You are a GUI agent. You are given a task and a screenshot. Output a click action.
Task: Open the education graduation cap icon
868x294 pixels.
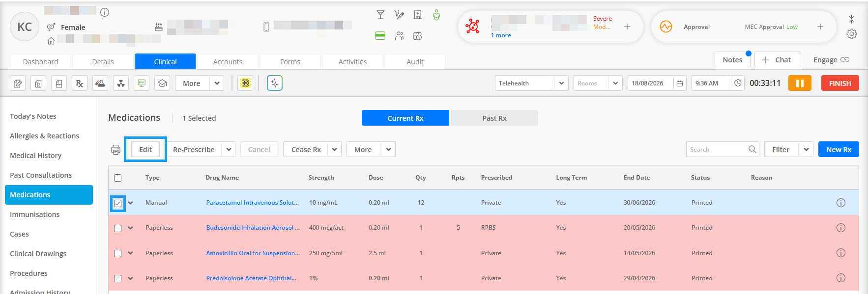click(162, 83)
